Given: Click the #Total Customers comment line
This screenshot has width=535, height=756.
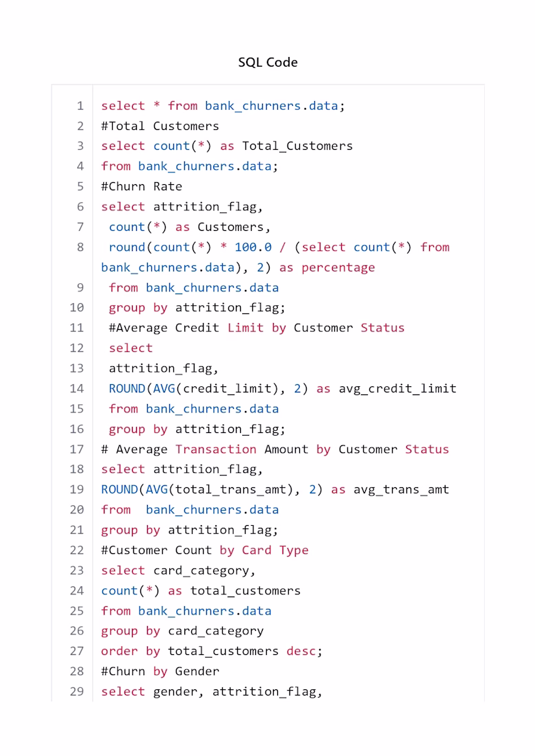Looking at the screenshot, I should 160,126.
